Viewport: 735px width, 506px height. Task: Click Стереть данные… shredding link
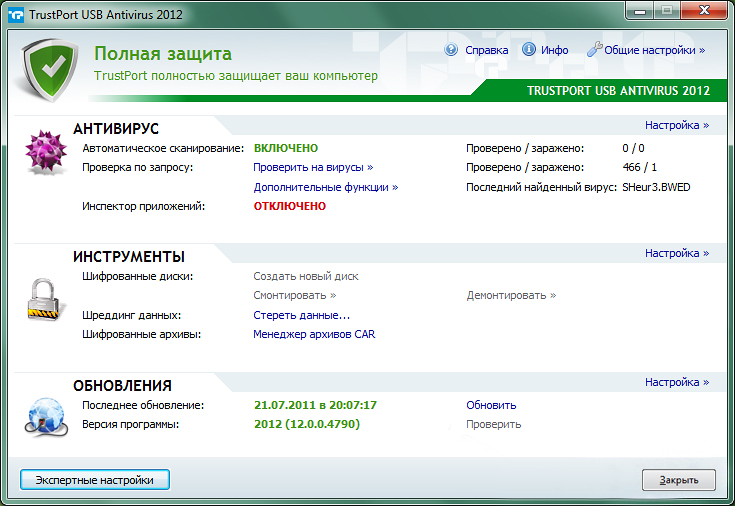(301, 315)
